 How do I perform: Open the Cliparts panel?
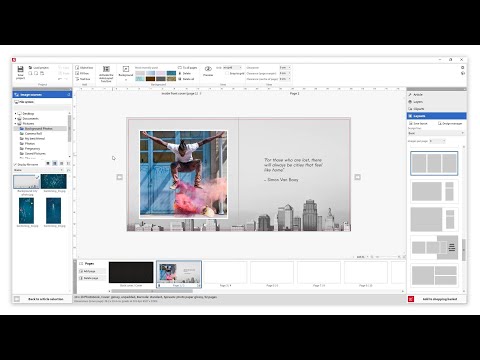pyautogui.click(x=437, y=109)
